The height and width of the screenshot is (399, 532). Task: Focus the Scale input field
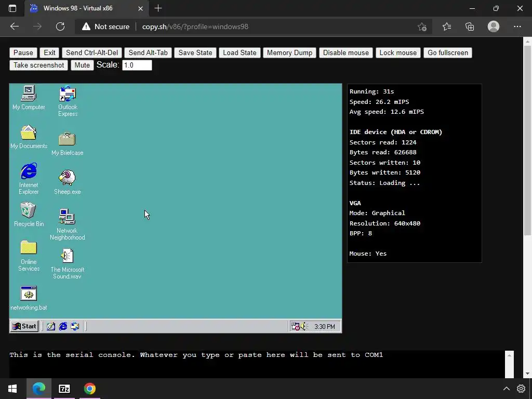click(137, 65)
